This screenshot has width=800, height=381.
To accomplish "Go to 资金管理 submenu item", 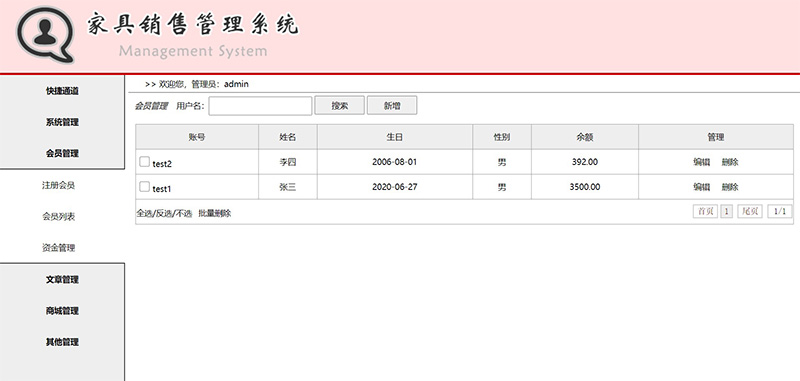I will coord(58,248).
